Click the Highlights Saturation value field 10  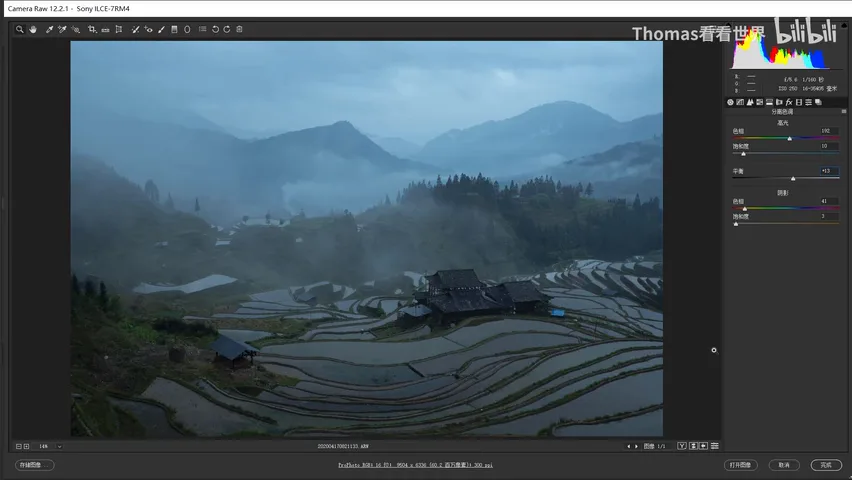[x=829, y=146]
